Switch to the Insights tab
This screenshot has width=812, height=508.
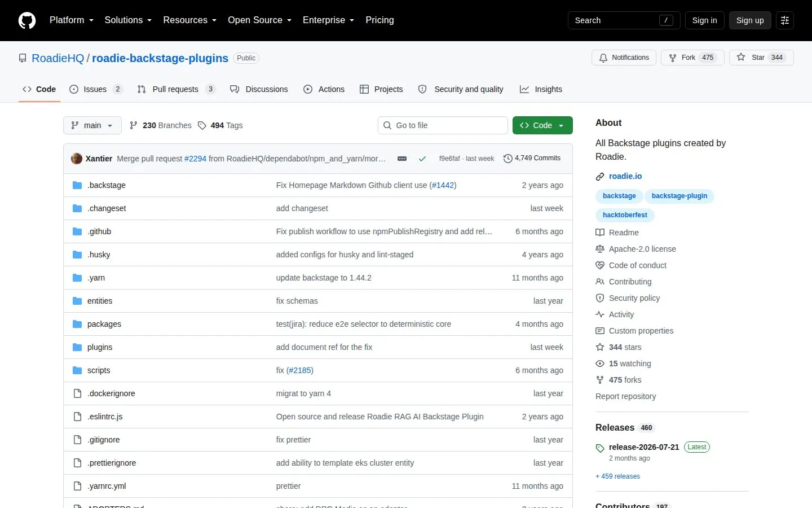(x=541, y=89)
